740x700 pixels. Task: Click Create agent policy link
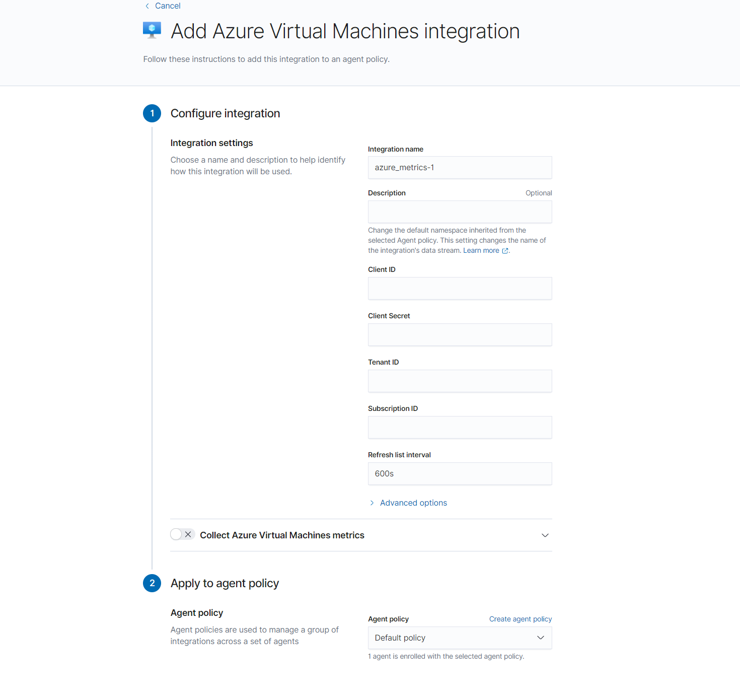521,619
